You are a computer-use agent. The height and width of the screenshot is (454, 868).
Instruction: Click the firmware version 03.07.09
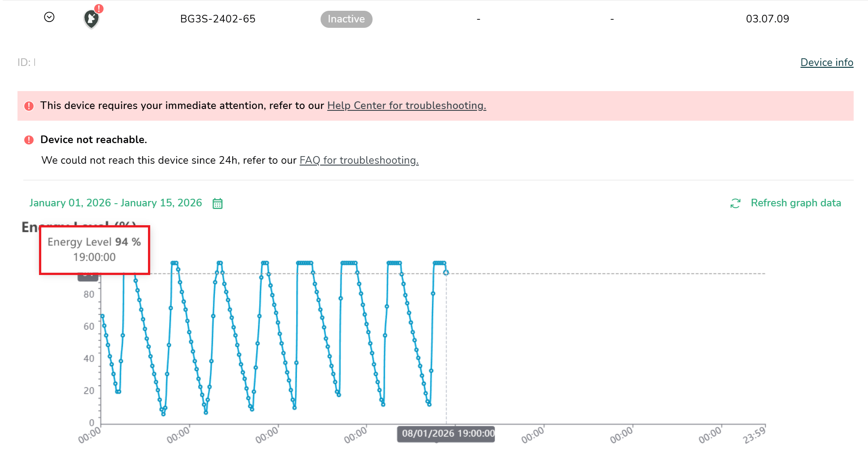(767, 19)
